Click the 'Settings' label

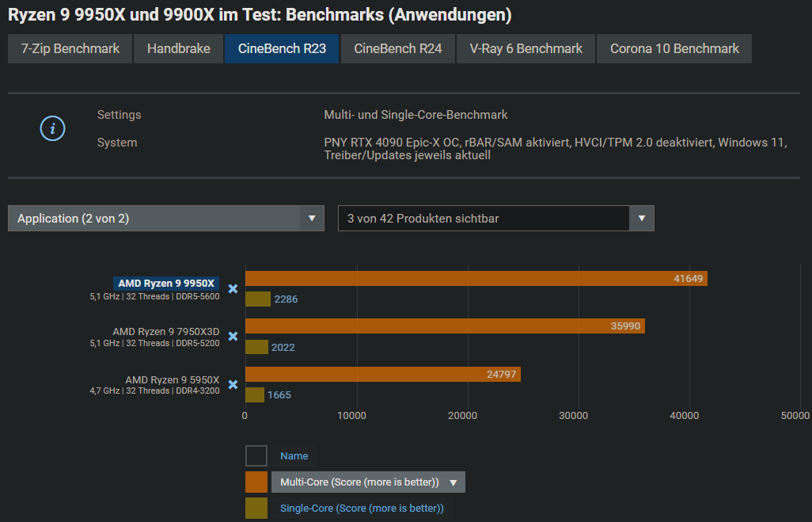[119, 115]
